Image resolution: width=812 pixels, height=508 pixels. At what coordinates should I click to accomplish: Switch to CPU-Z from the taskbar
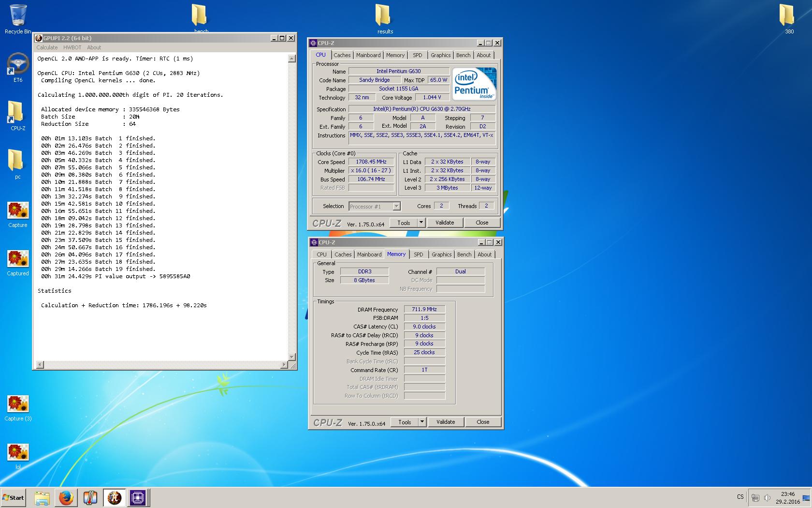pyautogui.click(x=138, y=498)
